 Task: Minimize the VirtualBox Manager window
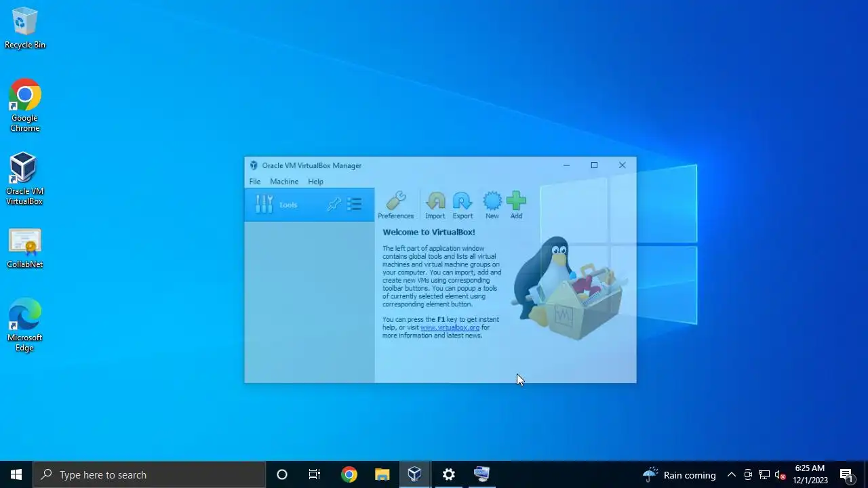pos(566,165)
